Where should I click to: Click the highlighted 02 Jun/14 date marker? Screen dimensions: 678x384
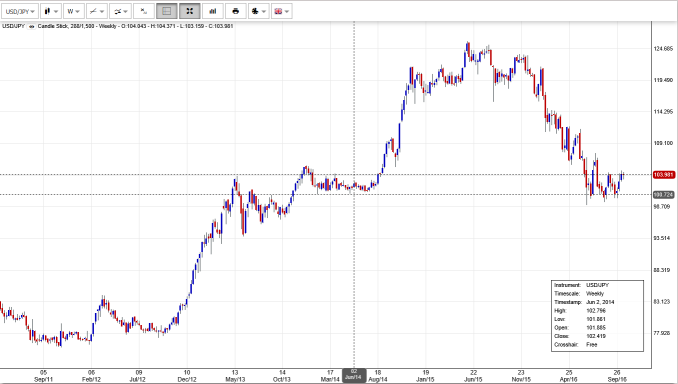[354, 375]
